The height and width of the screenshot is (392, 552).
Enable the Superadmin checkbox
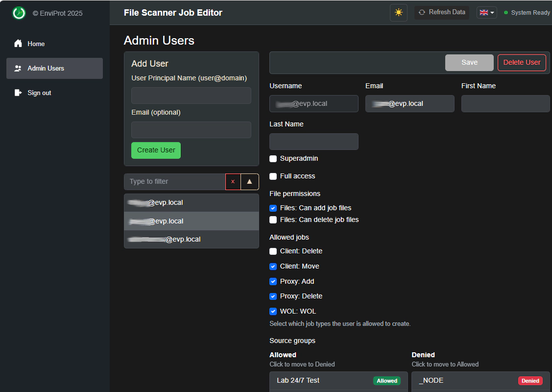coord(273,159)
